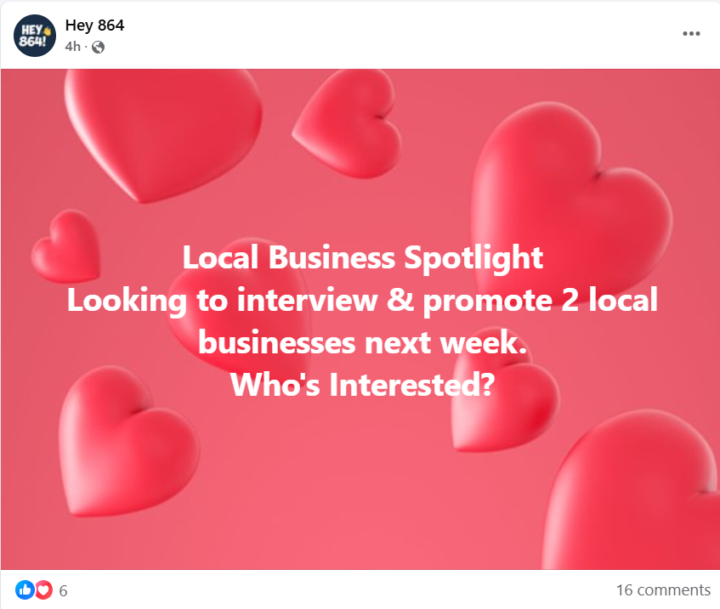Screen dimensions: 720x609
Task: Click the 'Local Business Spotlight' headline text
Action: 362,257
